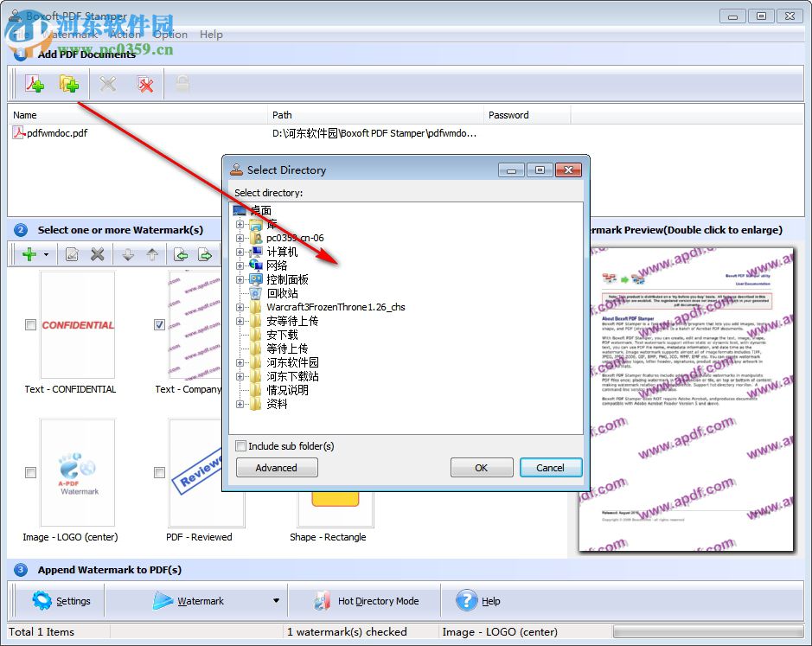Click the Remove All PDFs icon
Screen dimensions: 812x646
click(145, 84)
